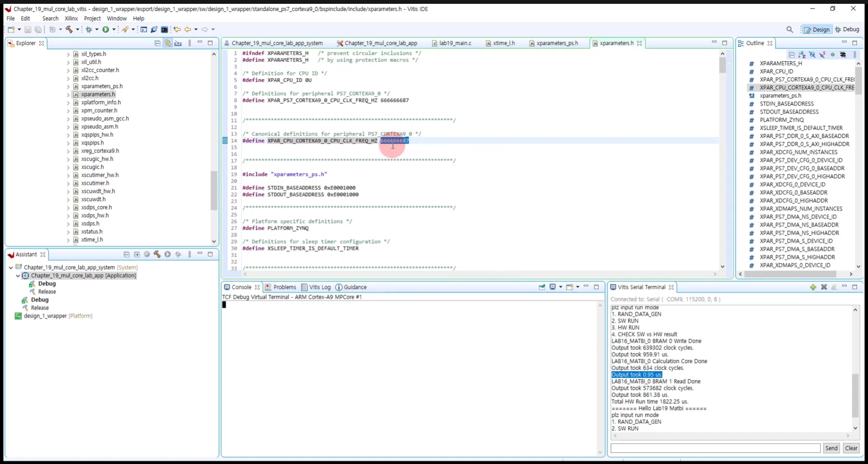The height and width of the screenshot is (464, 868).
Task: Toggle Link with Editor in Explorer
Action: click(x=167, y=43)
